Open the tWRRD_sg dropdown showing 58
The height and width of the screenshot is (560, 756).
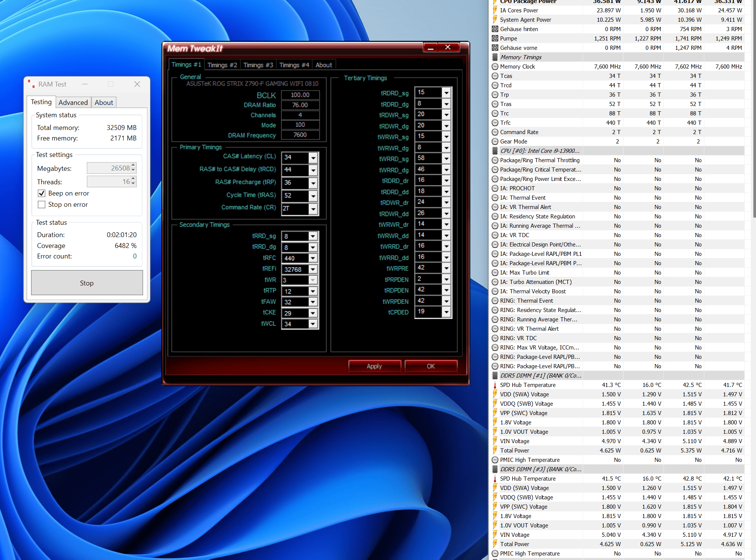coord(446,158)
